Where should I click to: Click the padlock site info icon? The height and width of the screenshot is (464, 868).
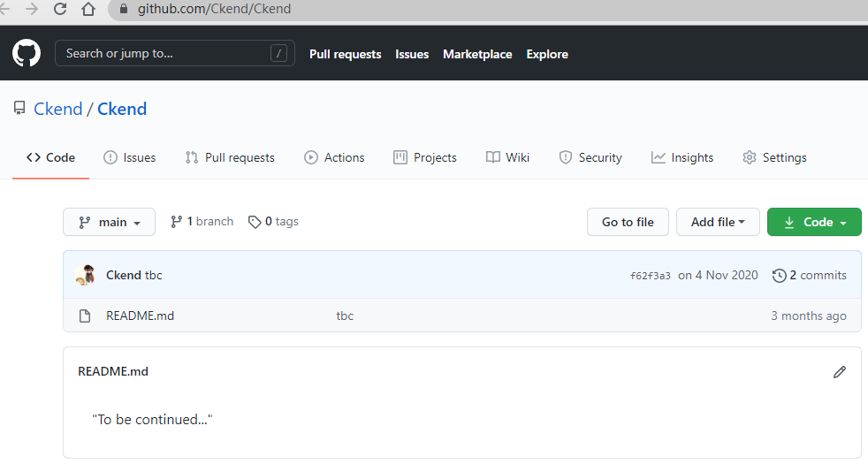point(124,9)
